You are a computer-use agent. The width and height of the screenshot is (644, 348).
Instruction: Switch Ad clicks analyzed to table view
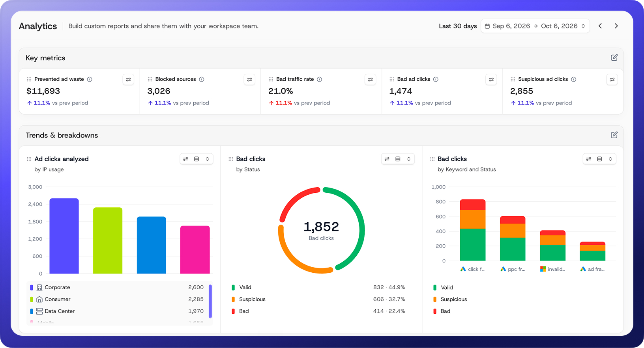click(197, 159)
